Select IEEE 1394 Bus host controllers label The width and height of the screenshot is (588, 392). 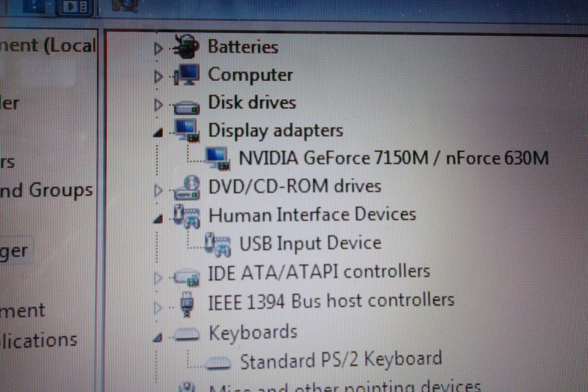(x=331, y=302)
